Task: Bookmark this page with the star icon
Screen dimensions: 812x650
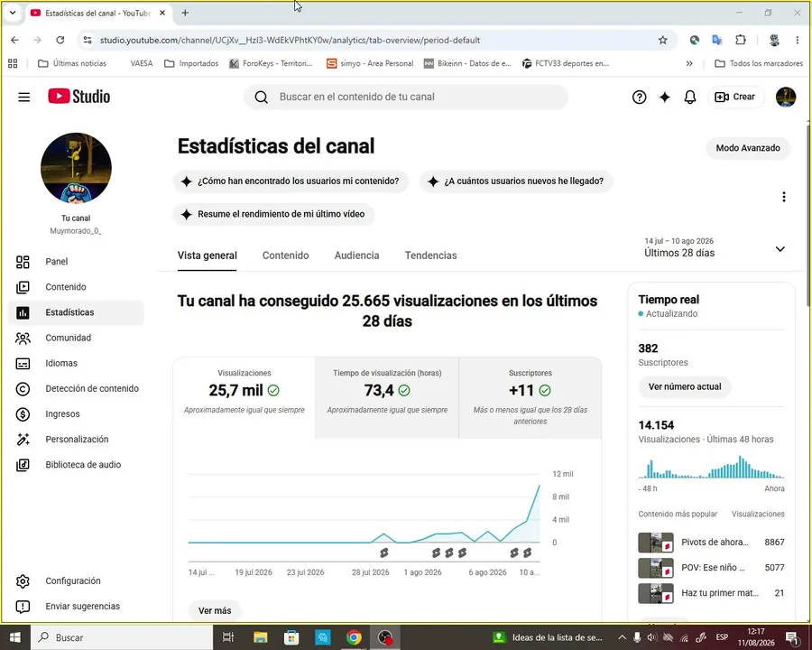Action: (x=662, y=40)
